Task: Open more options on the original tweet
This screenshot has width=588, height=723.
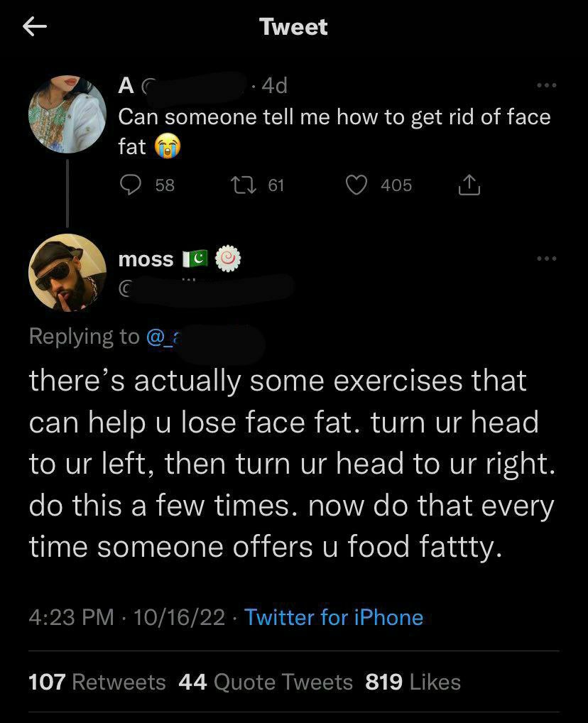Action: (547, 85)
